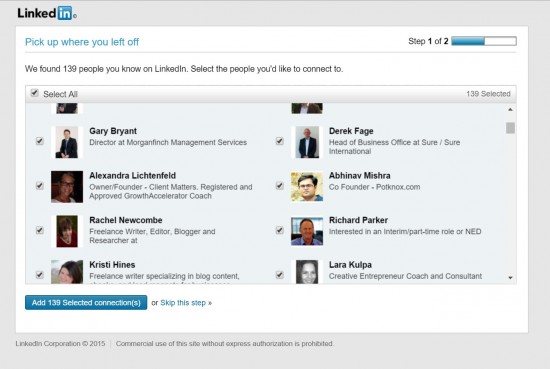Click the LinkedIn logo

click(x=47, y=13)
